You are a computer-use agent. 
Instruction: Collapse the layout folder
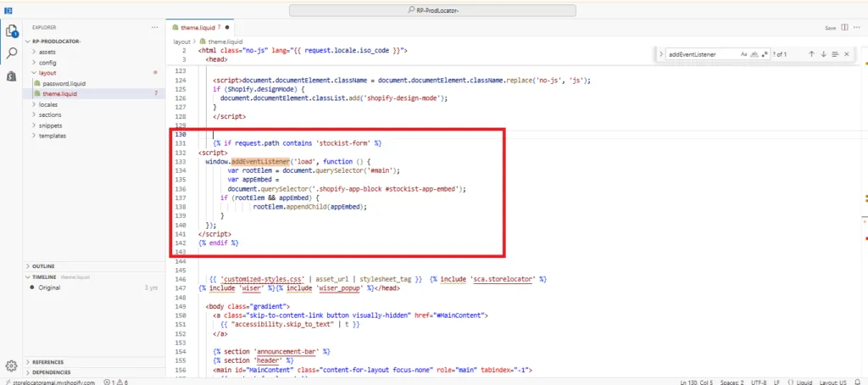(47, 73)
